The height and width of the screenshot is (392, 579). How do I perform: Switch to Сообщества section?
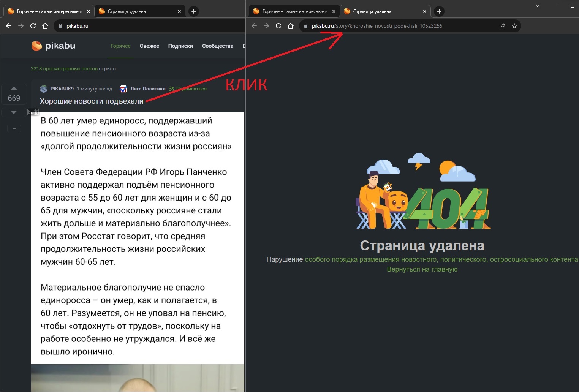pyautogui.click(x=217, y=46)
